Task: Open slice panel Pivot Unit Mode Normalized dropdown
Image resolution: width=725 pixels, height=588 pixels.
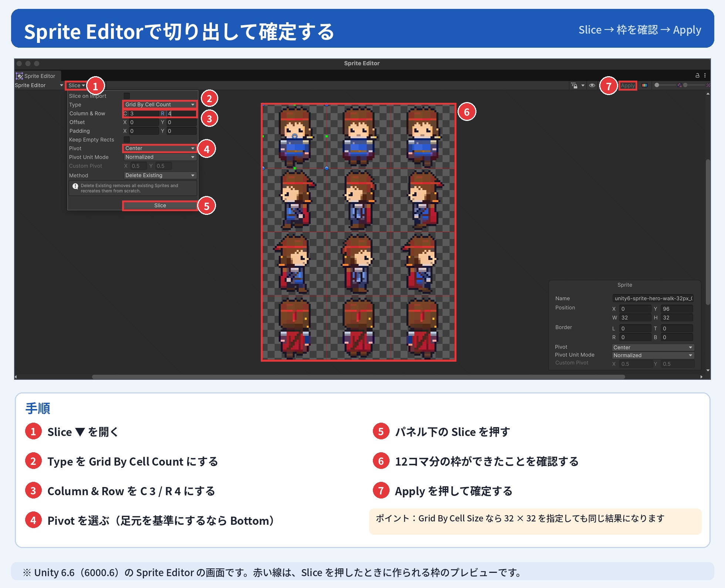Action: [x=159, y=157]
